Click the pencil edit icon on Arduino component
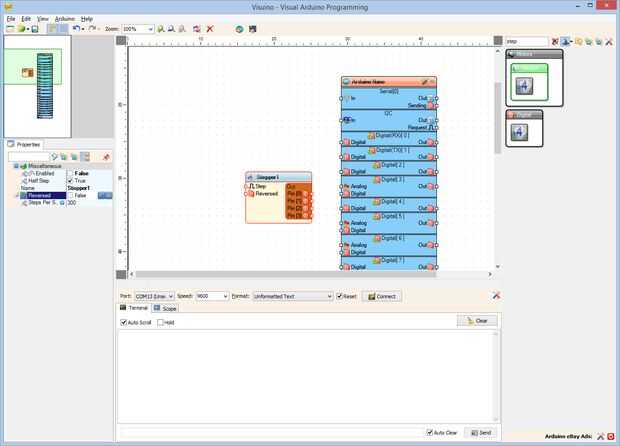620x446 pixels. (424, 82)
